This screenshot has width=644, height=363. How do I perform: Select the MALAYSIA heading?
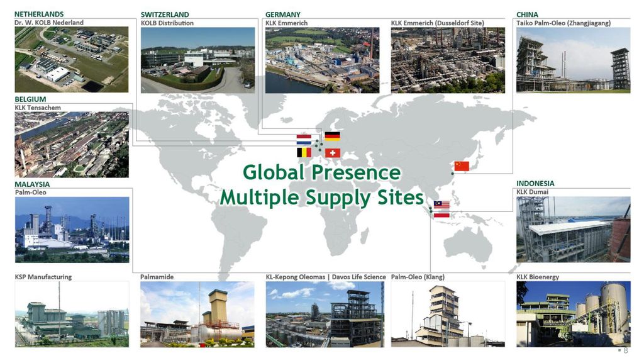click(32, 184)
